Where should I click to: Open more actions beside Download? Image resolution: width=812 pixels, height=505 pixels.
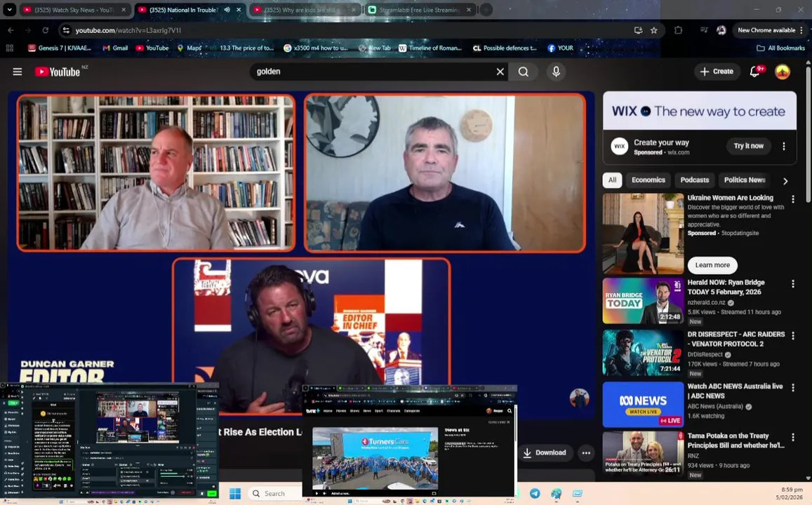(586, 452)
